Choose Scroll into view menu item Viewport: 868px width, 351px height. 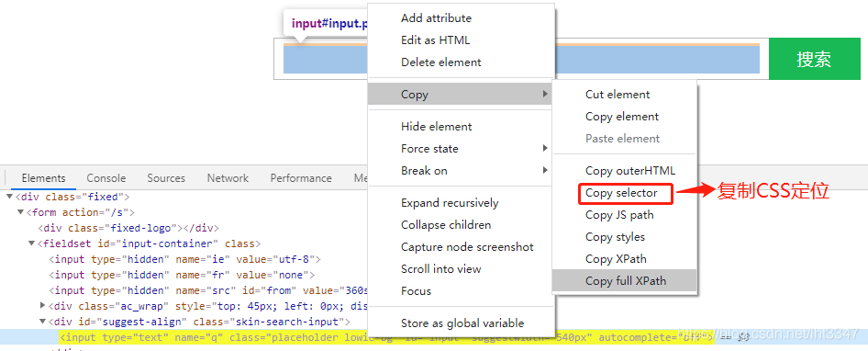coord(461,269)
